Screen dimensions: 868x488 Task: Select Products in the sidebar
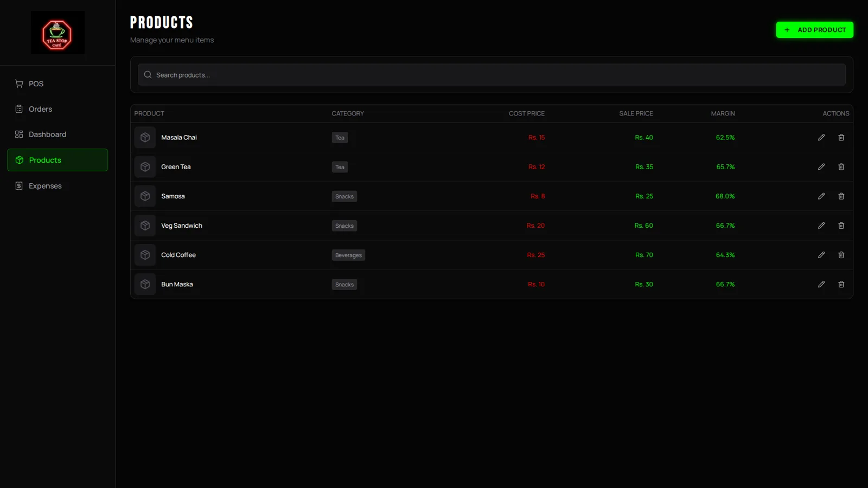tap(58, 160)
